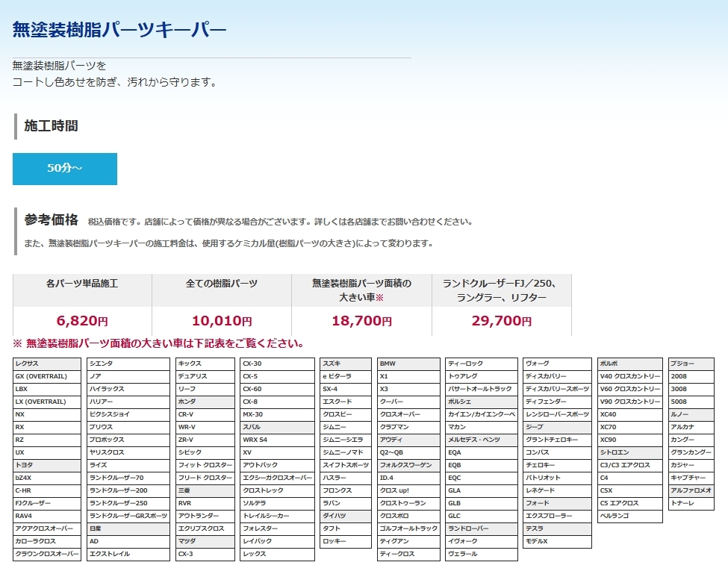Click the red note about 無塗装樹脂パーツ面積の大きい車

point(158,343)
